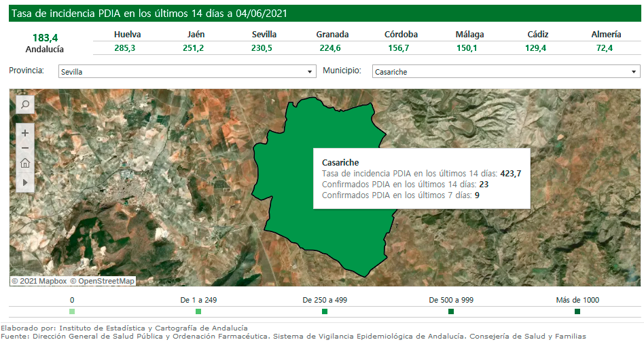Image resolution: width=644 pixels, height=342 pixels.
Task: Click the Almería value 72,4
Action: [605, 47]
